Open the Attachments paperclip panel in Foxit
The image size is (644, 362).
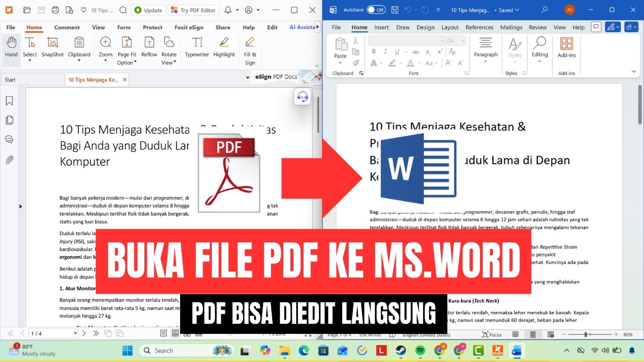(x=9, y=160)
